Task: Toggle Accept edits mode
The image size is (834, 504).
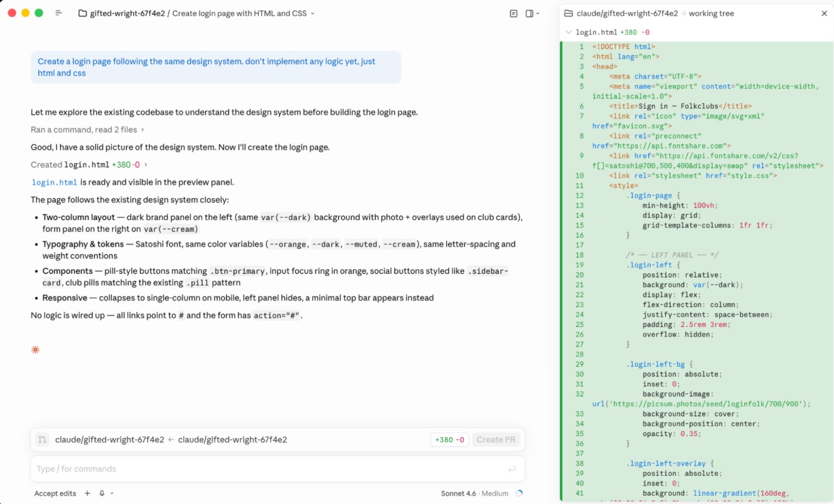Action: [55, 493]
